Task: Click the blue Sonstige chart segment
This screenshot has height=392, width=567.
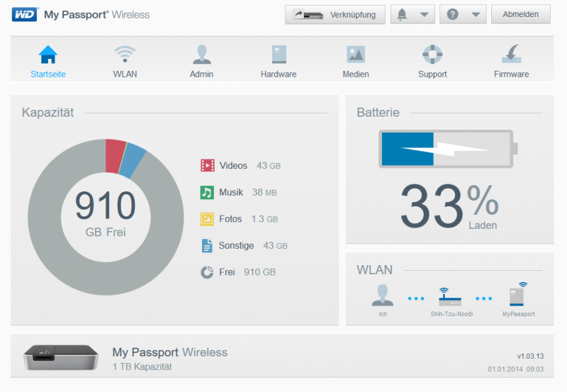Action: pos(133,161)
